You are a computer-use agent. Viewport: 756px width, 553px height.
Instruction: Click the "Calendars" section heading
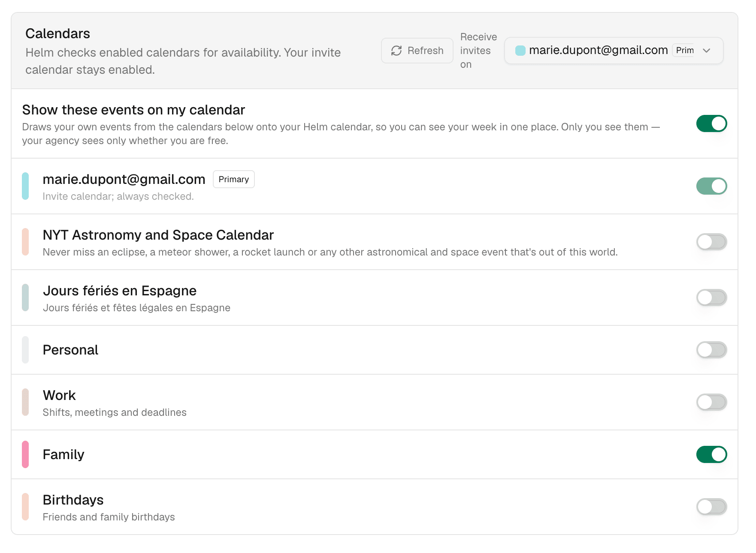(x=57, y=33)
